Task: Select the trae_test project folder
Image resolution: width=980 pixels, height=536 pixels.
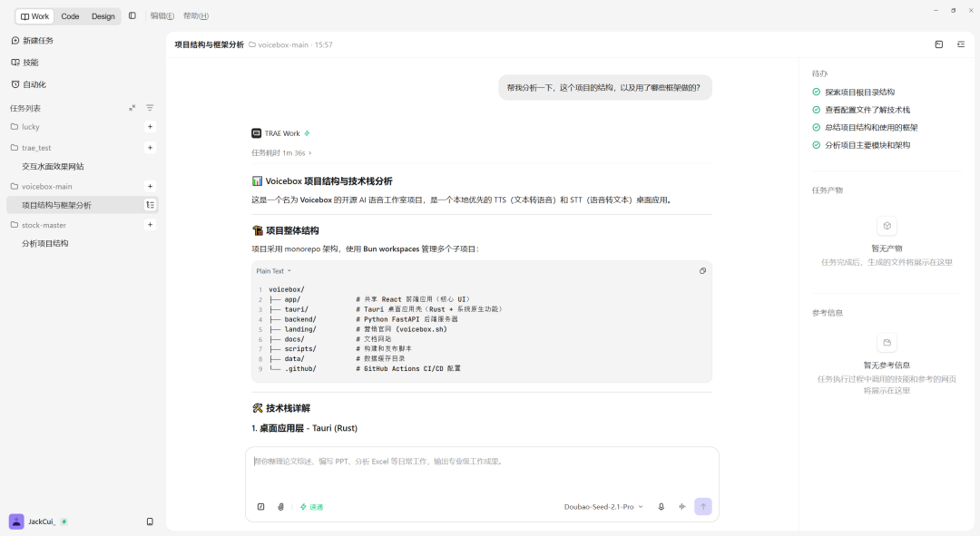Action: pos(31,148)
